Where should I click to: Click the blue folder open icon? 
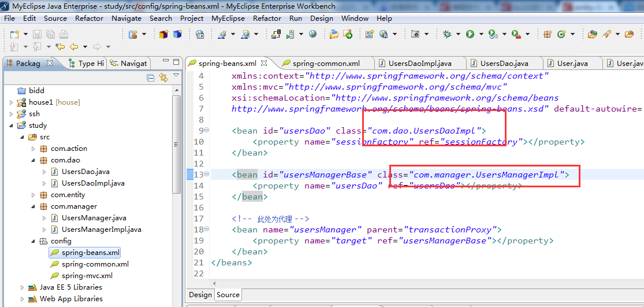(334, 34)
